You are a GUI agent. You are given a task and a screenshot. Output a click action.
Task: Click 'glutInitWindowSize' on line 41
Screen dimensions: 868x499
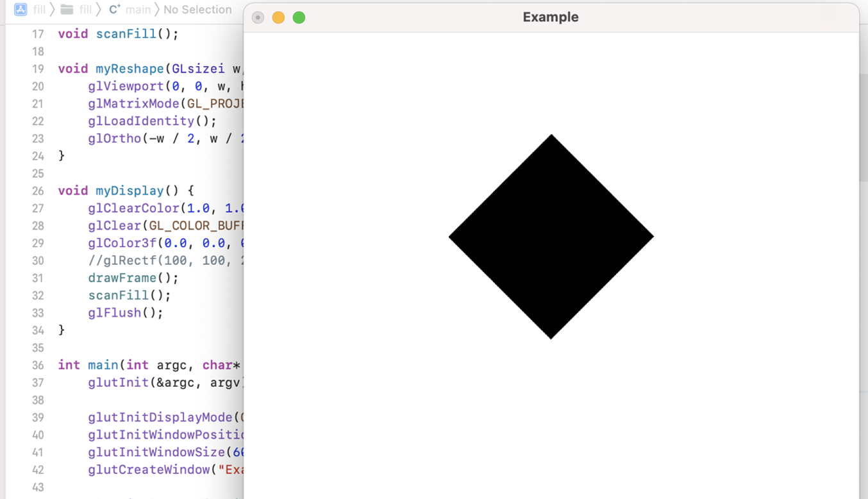[156, 452]
